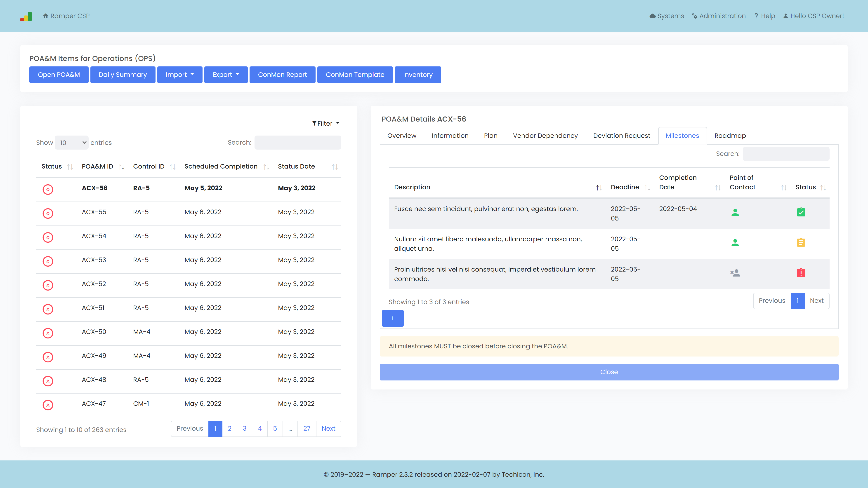Click the yellow in-progress clipboard status icon
Viewport: 868px width, 488px height.
coord(801,242)
